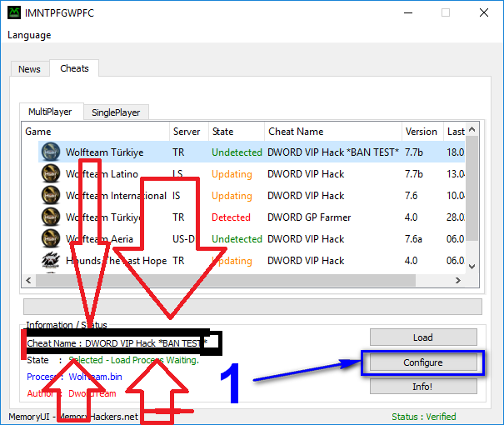Image resolution: width=504 pixels, height=425 pixels.
Task: Click State Selected - Load Process Waiting line
Action: 112,360
